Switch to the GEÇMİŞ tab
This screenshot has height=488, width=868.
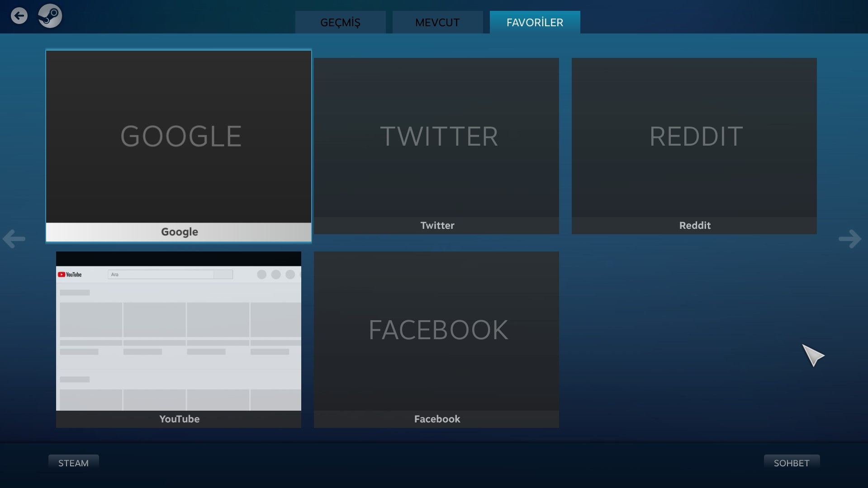coord(340,22)
